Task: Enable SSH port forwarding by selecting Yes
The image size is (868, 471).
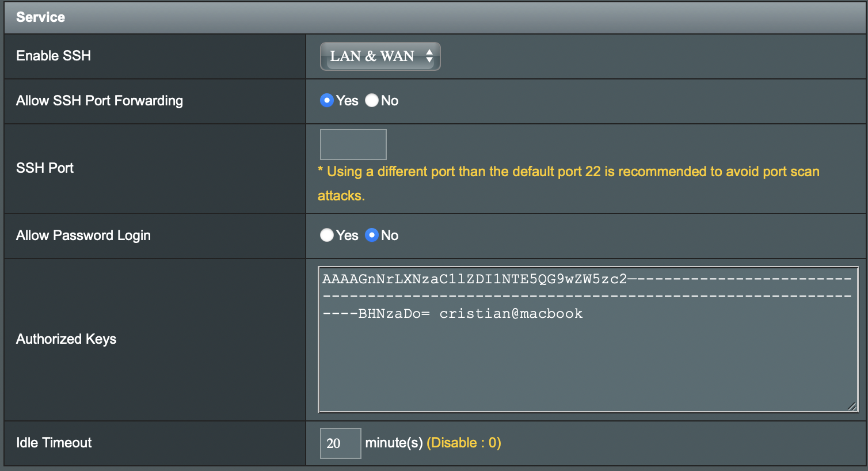Action: tap(326, 100)
